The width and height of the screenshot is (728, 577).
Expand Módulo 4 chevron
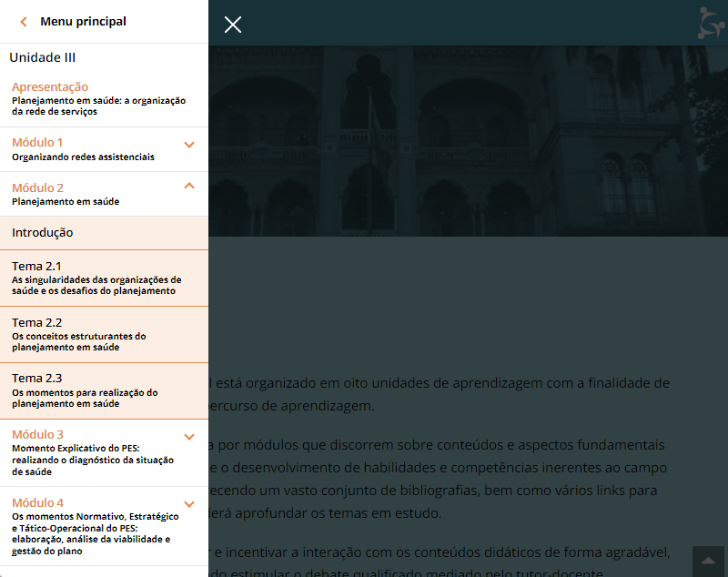click(189, 504)
